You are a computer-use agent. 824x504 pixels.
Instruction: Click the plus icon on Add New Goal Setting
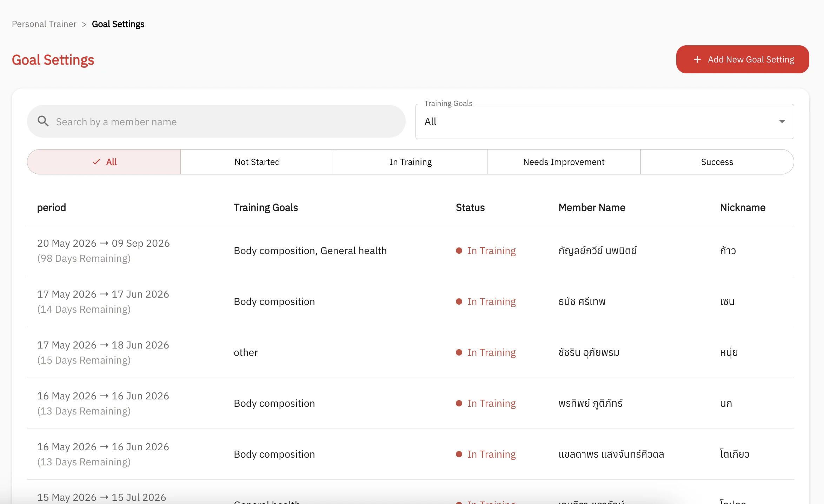697,60
